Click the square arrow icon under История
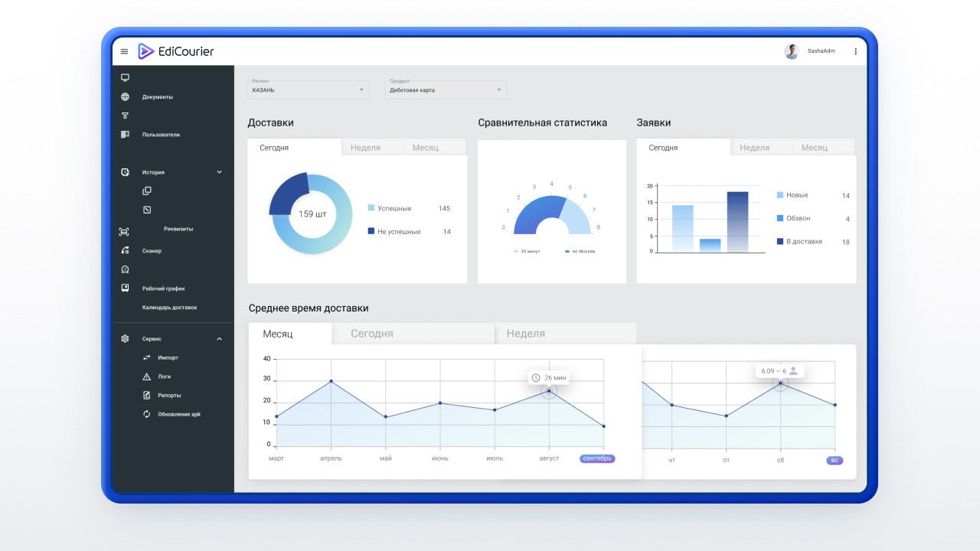Viewport: 980px width, 551px height. pos(147,210)
